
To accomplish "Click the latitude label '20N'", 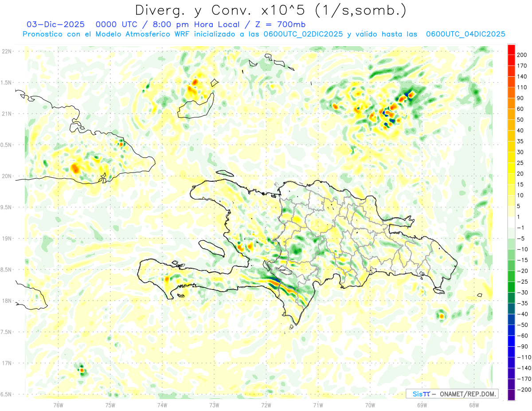I will (7, 176).
